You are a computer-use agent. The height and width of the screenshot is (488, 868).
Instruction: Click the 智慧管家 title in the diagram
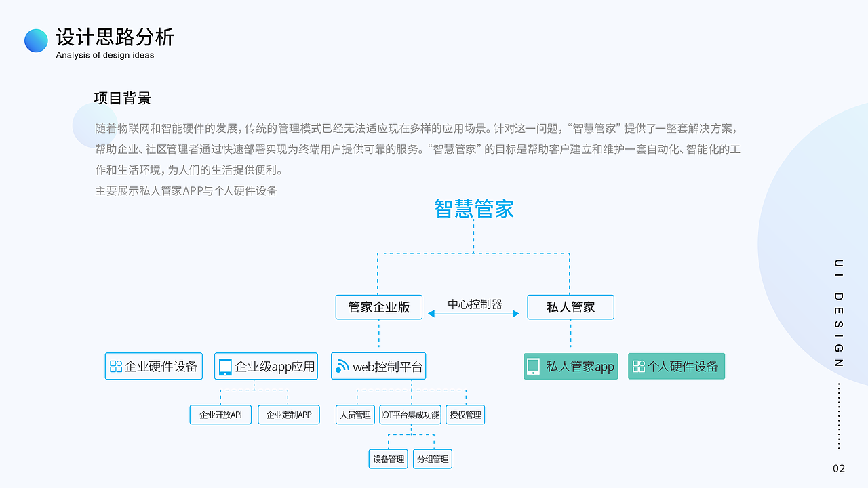474,209
